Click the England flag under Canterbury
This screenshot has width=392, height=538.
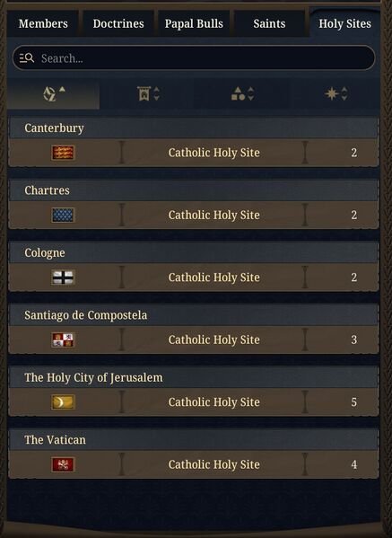pyautogui.click(x=63, y=153)
